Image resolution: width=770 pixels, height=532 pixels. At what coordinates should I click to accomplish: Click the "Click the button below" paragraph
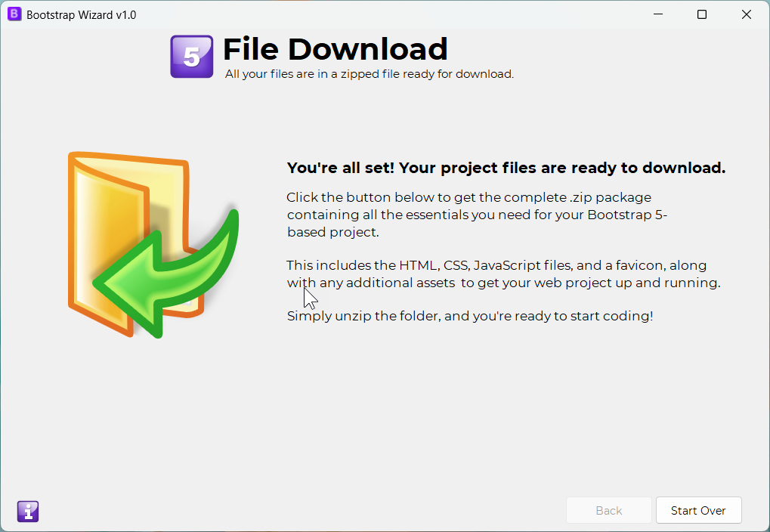468,215
